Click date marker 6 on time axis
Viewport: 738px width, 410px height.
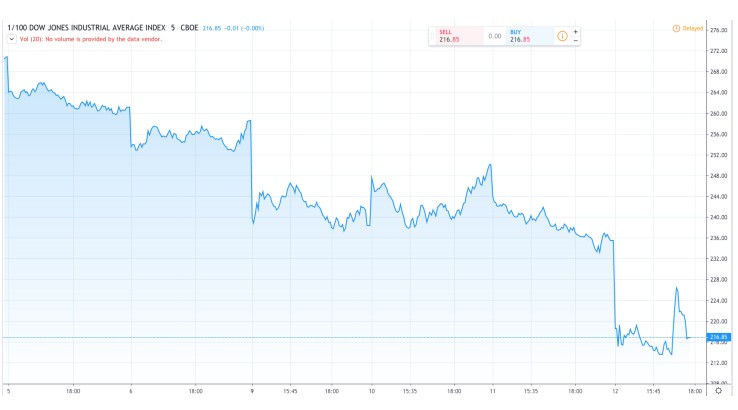point(131,392)
